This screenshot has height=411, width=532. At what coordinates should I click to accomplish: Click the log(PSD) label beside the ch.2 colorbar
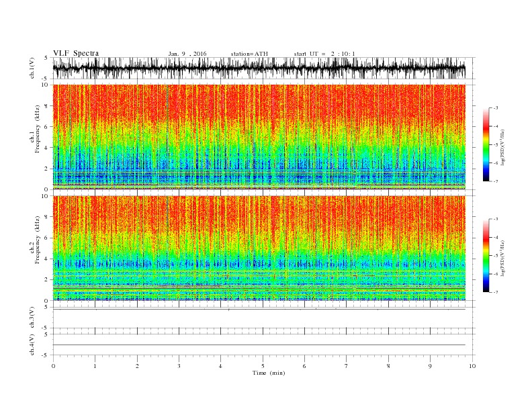click(x=502, y=259)
